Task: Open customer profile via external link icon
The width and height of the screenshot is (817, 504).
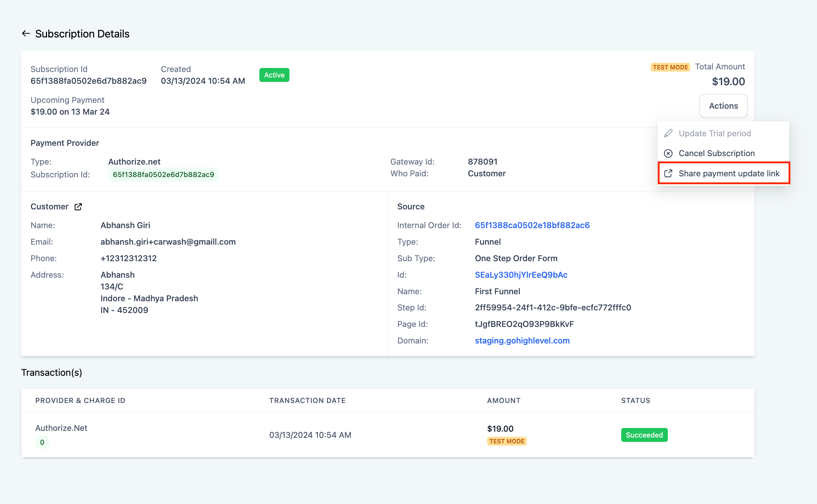Action: click(x=78, y=207)
